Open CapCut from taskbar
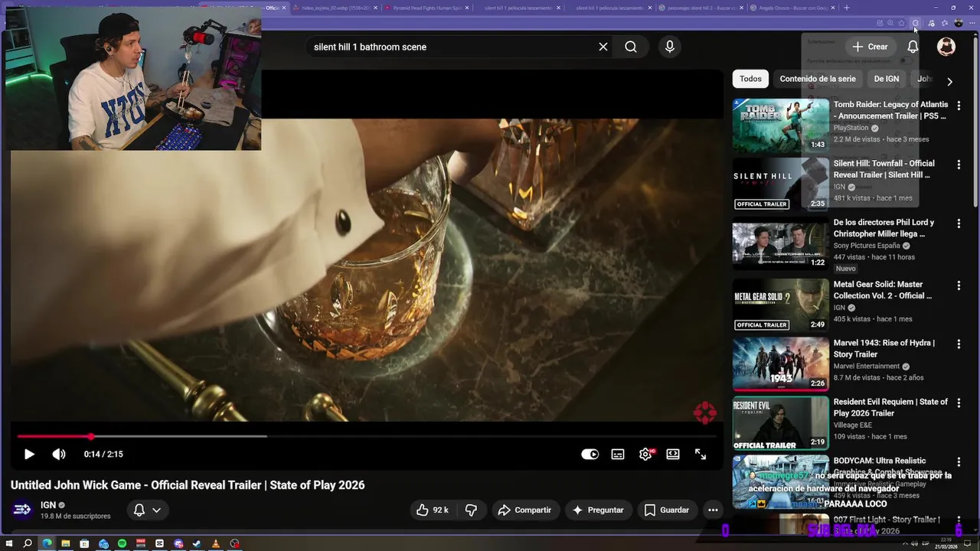Viewport: 980px width, 551px height. click(x=159, y=543)
